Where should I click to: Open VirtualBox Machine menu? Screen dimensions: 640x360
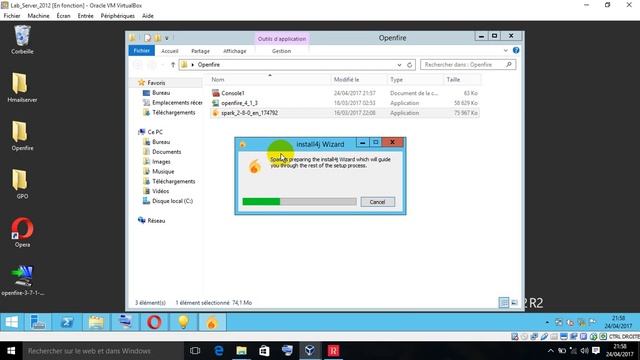pyautogui.click(x=38, y=16)
